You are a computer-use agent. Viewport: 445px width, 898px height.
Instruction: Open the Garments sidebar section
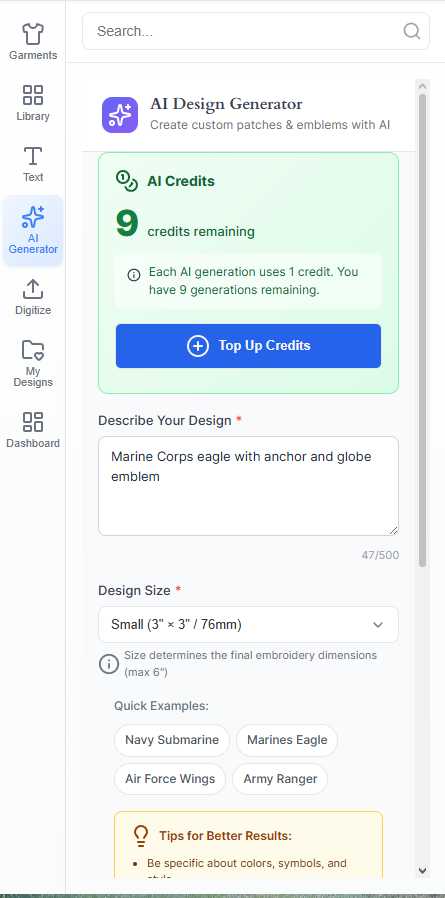point(33,42)
